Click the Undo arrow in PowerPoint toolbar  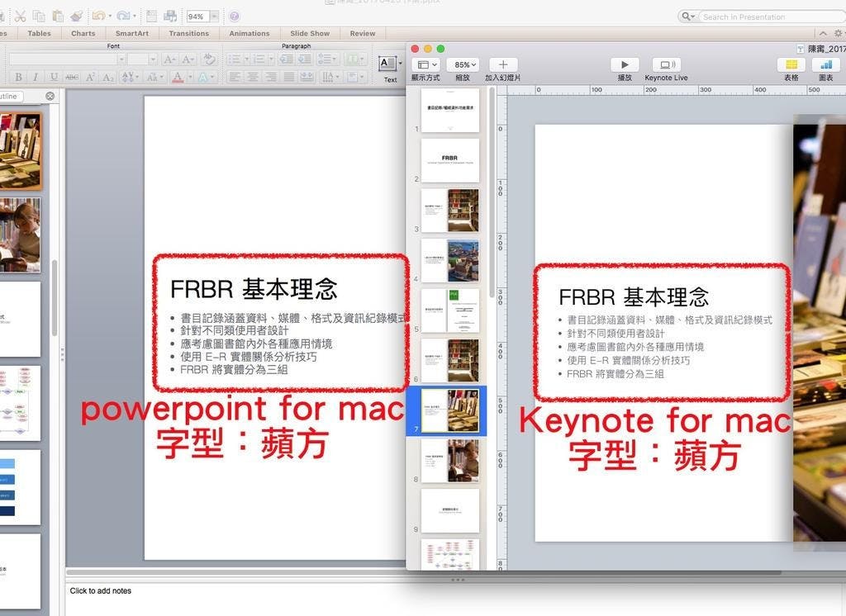[98, 17]
